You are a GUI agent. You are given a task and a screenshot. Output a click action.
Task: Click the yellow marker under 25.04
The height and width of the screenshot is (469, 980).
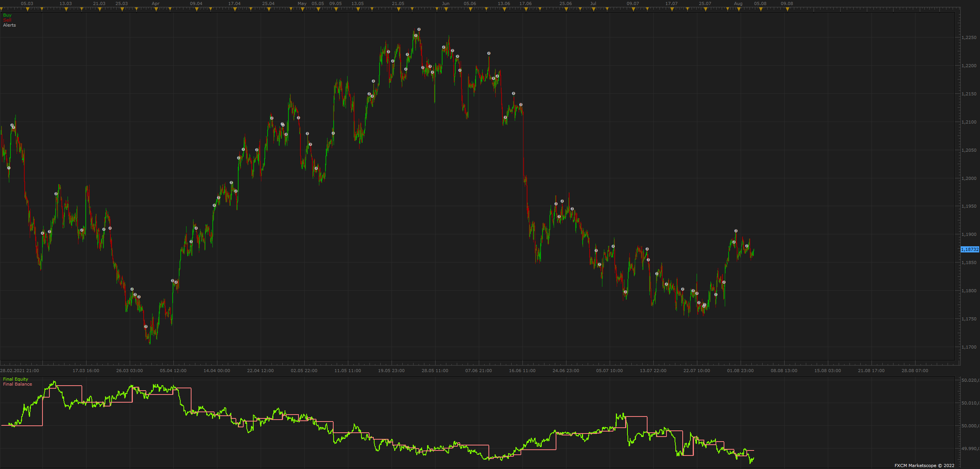269,9
